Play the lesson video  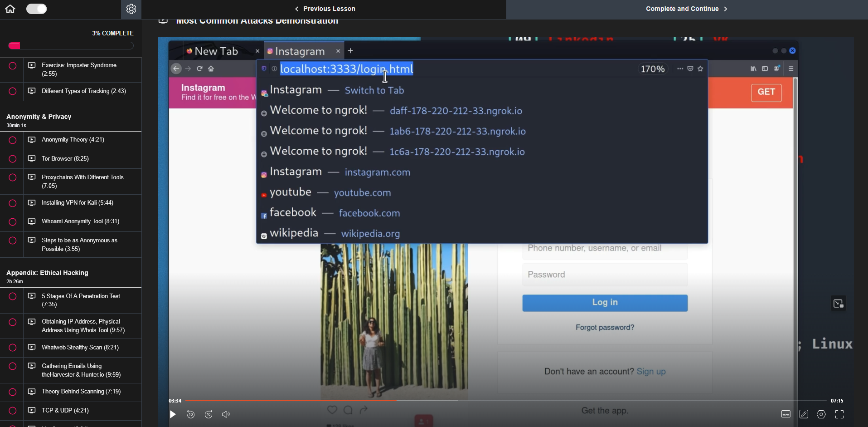(x=173, y=414)
